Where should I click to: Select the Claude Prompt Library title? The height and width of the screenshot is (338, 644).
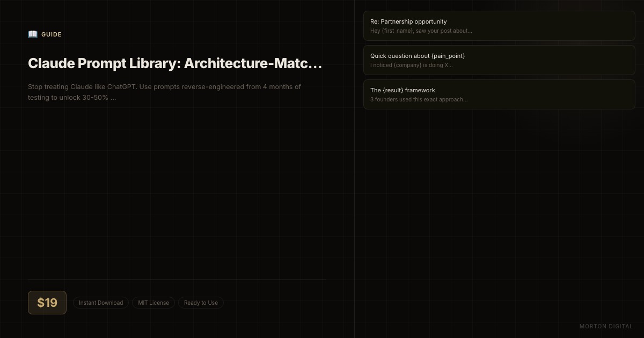pos(175,63)
